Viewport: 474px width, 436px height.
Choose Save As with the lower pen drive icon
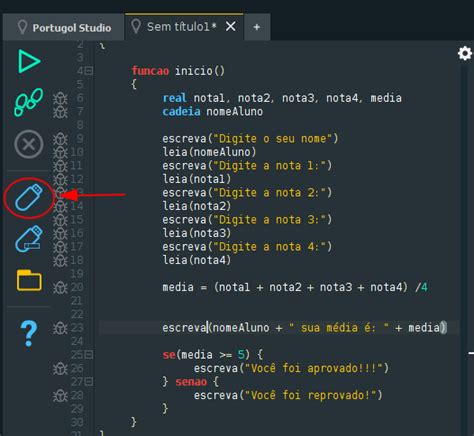point(29,238)
